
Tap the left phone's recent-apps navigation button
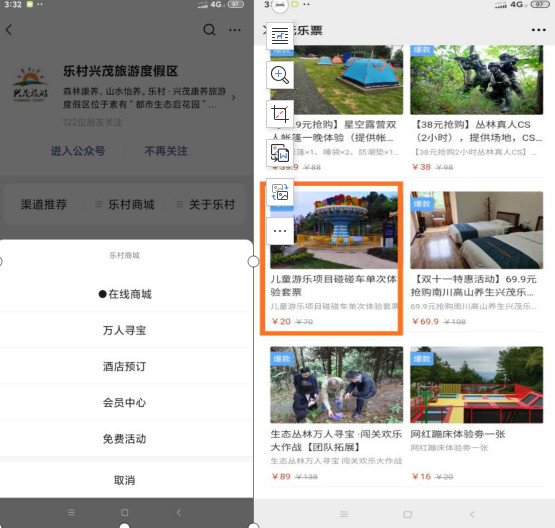coord(71,512)
